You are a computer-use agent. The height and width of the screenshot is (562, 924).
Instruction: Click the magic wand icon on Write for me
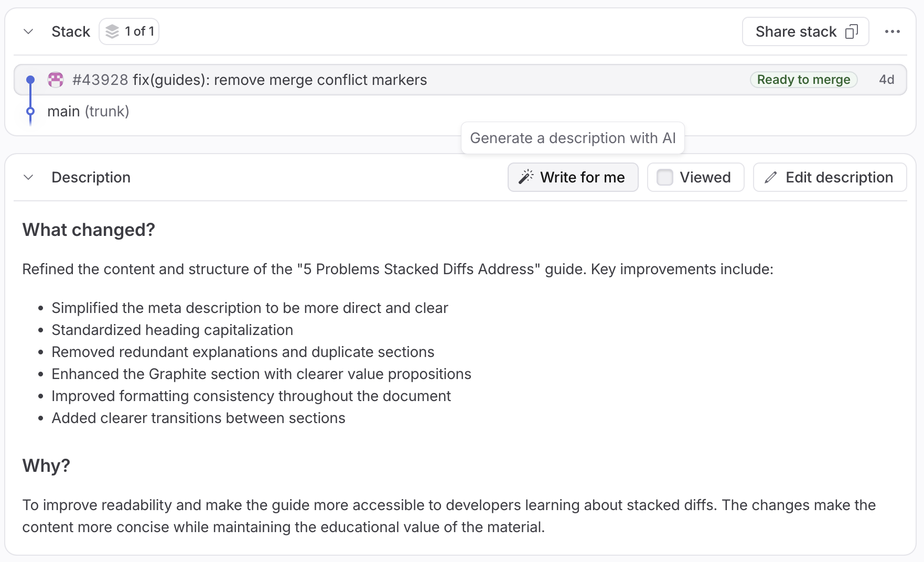click(x=526, y=177)
